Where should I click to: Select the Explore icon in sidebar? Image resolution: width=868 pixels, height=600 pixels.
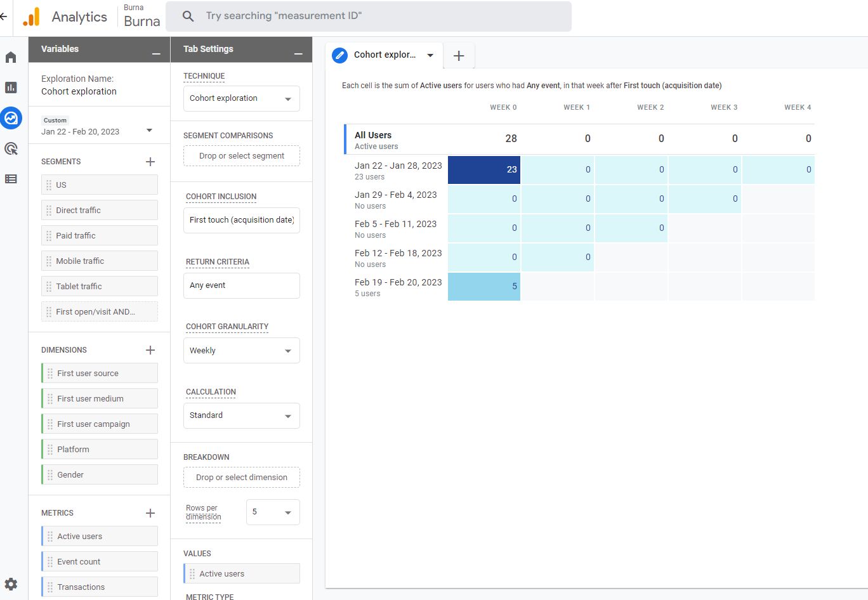pyautogui.click(x=11, y=118)
